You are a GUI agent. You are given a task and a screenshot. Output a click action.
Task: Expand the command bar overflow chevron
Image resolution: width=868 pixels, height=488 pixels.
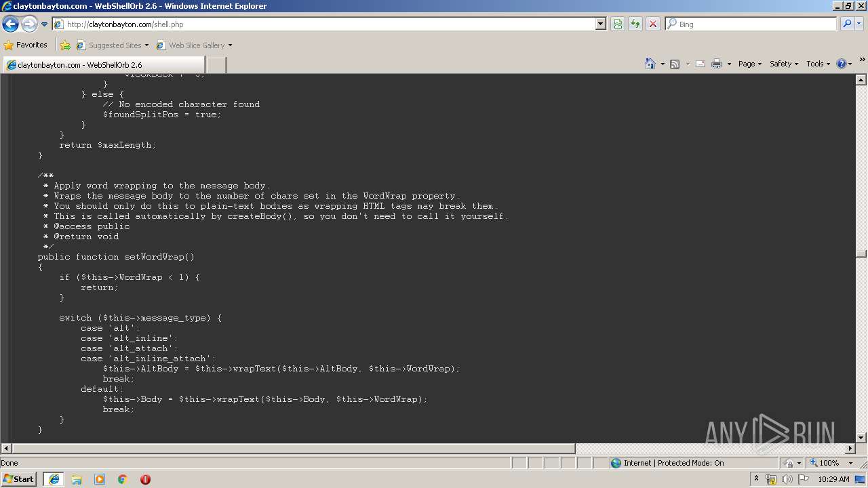862,60
